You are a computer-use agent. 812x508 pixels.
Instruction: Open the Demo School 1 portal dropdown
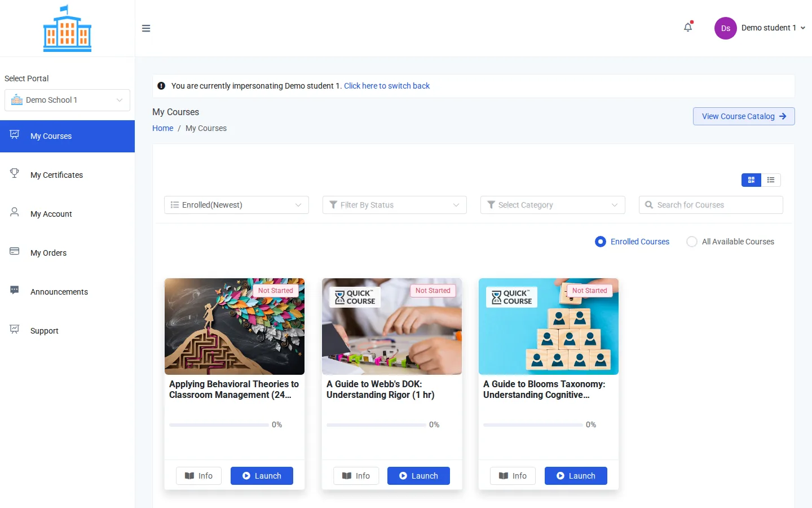tap(67, 100)
